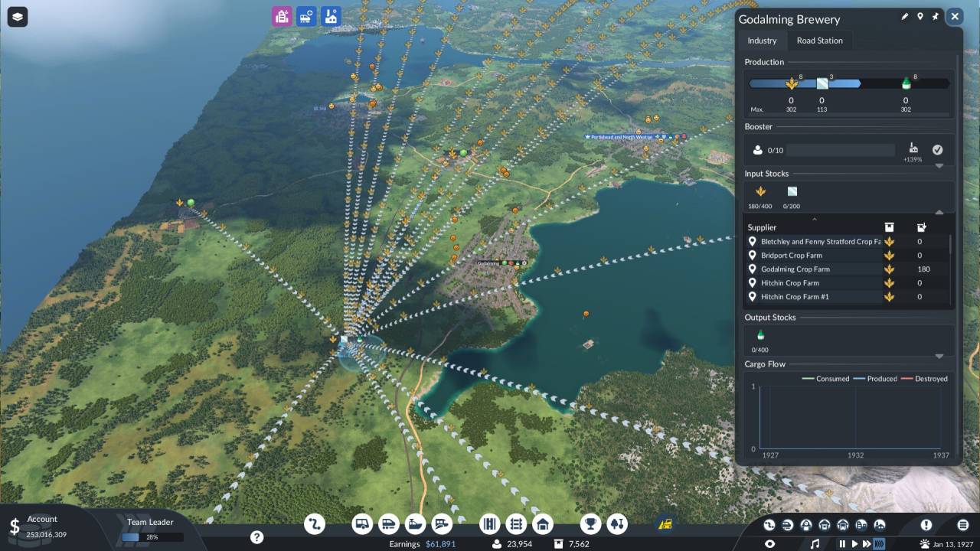Switch to the Road Station tab
The image size is (980, 551).
pyautogui.click(x=819, y=41)
